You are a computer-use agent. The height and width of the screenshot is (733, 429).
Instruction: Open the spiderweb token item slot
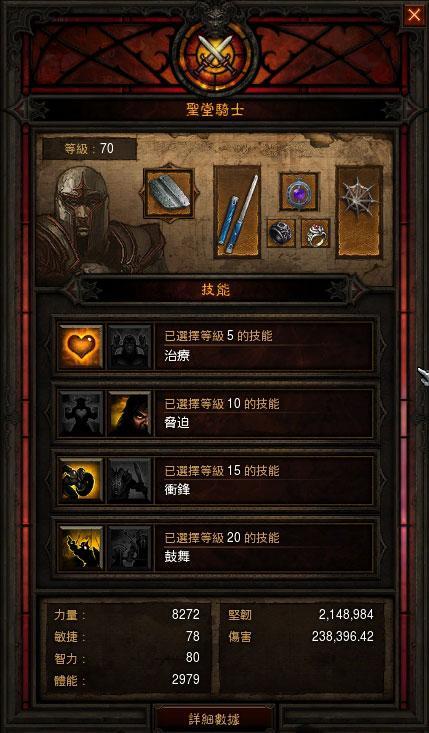point(359,212)
